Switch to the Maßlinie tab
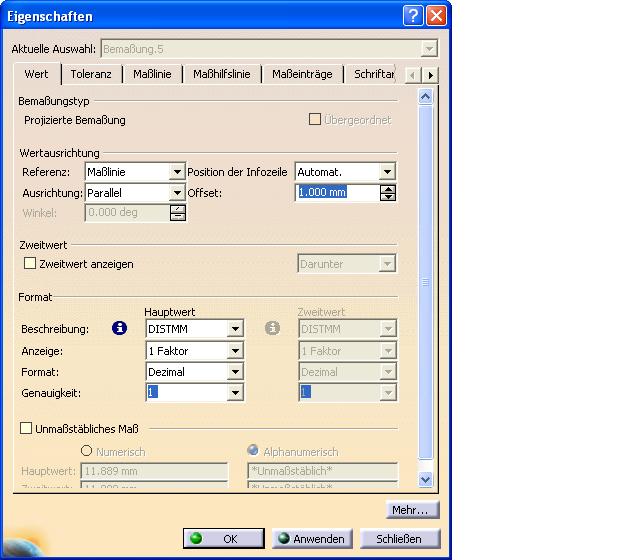Image resolution: width=640 pixels, height=560 pixels. pos(152,74)
